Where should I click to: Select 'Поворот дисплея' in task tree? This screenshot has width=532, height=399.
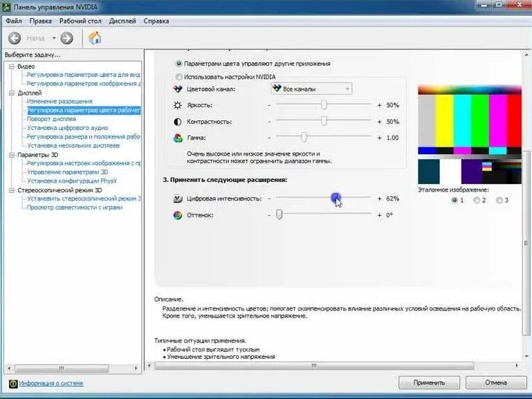(x=51, y=119)
